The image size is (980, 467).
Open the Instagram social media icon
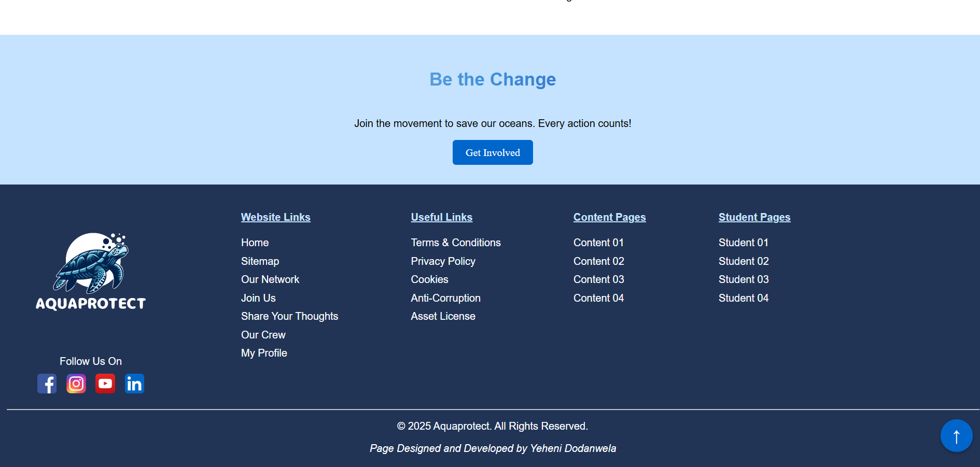pos(76,384)
